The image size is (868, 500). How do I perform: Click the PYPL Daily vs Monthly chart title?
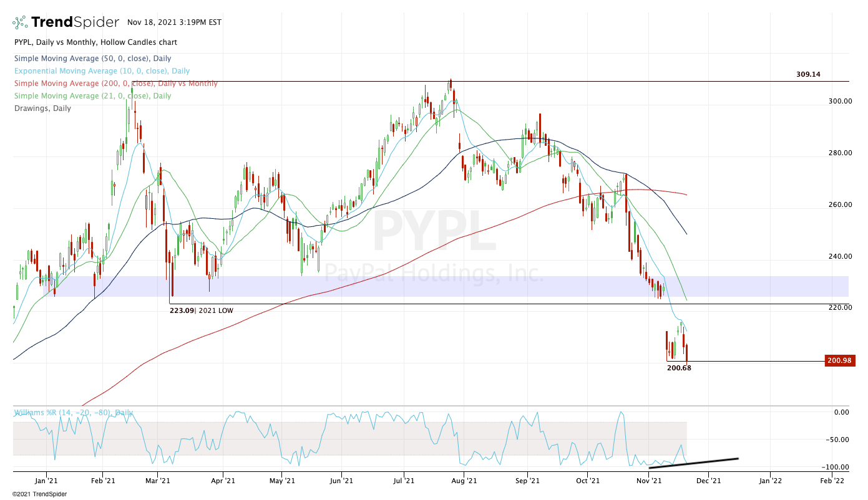(95, 42)
